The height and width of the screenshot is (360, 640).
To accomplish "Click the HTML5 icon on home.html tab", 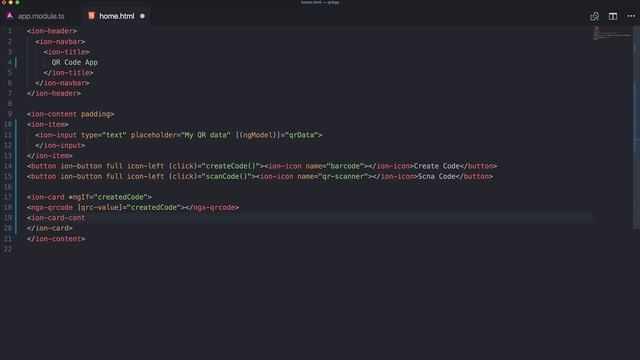I will point(91,16).
